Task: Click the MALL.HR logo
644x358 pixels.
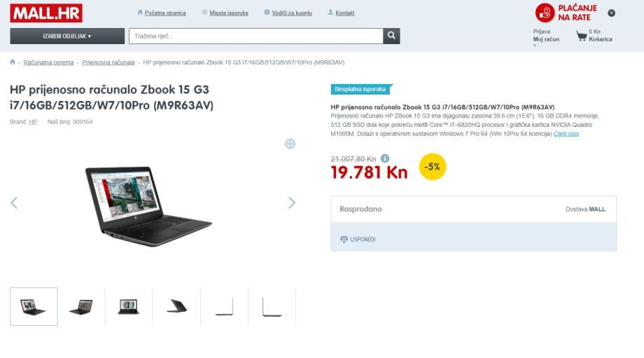Action: click(x=46, y=13)
